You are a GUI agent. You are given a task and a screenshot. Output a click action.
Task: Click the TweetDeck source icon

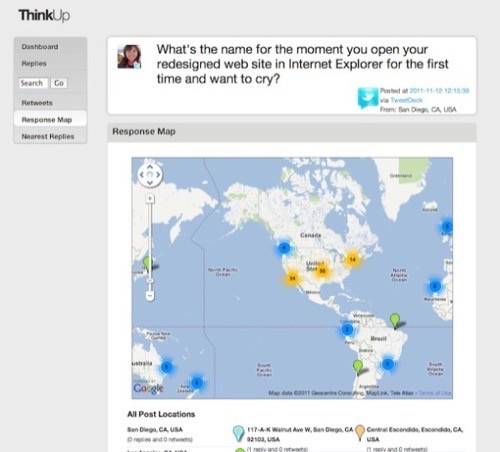click(x=368, y=98)
